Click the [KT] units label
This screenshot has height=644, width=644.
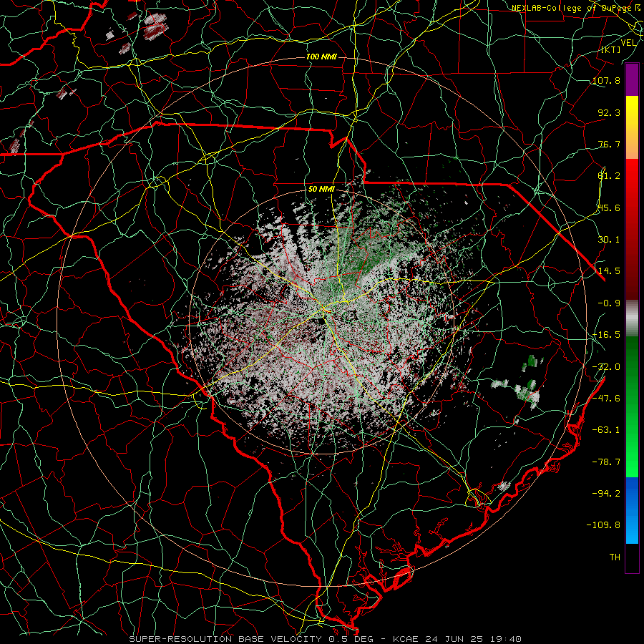pos(611,49)
